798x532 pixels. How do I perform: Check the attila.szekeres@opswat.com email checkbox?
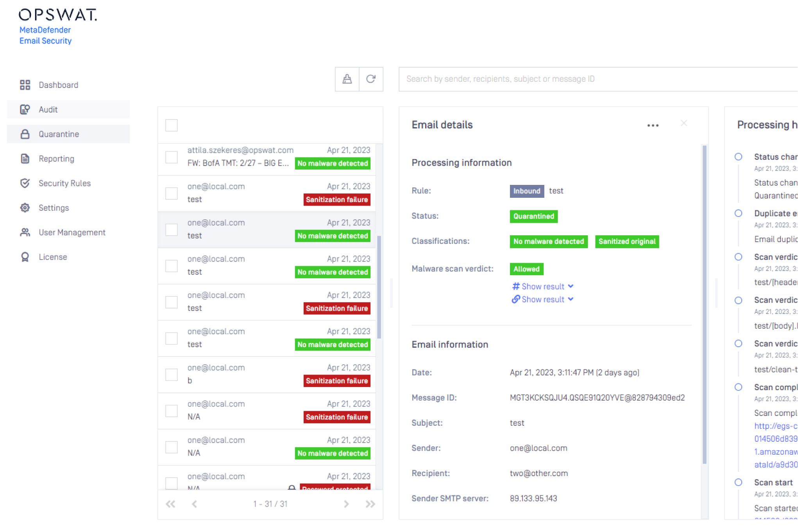172,157
